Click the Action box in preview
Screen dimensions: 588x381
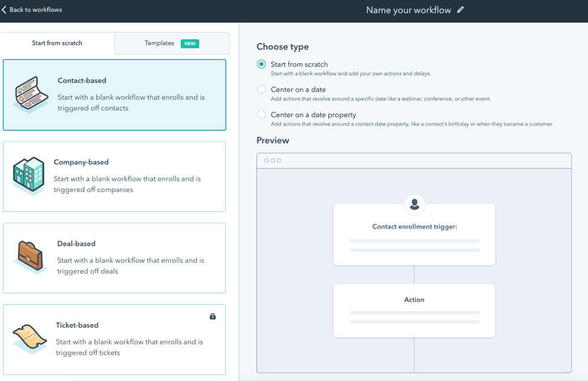[x=414, y=310]
